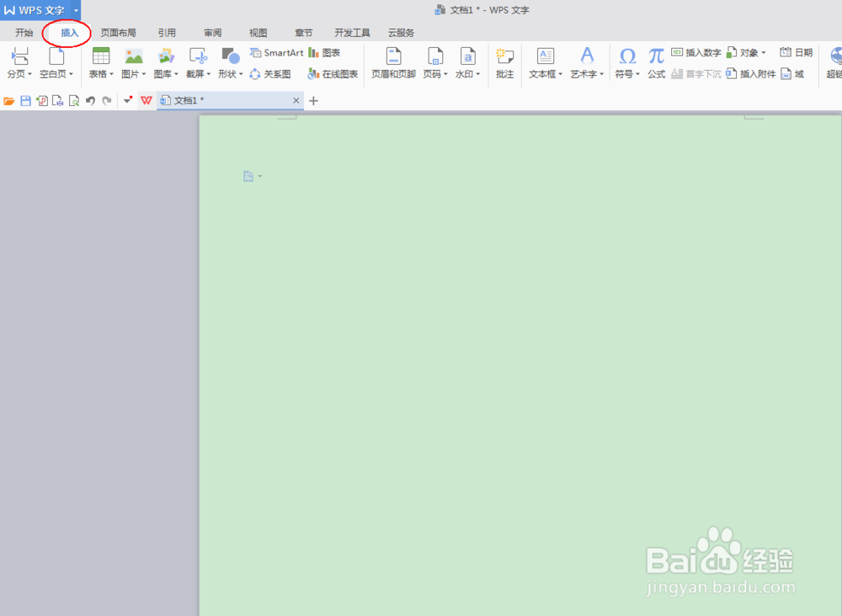The image size is (842, 616).
Task: Click the redo arrow icon
Action: [x=107, y=101]
